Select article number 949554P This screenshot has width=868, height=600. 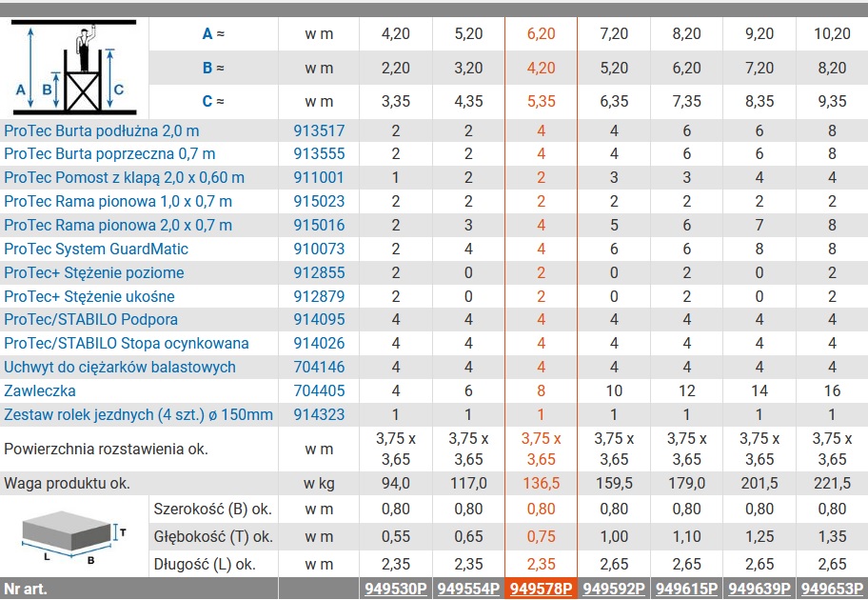[x=468, y=589]
